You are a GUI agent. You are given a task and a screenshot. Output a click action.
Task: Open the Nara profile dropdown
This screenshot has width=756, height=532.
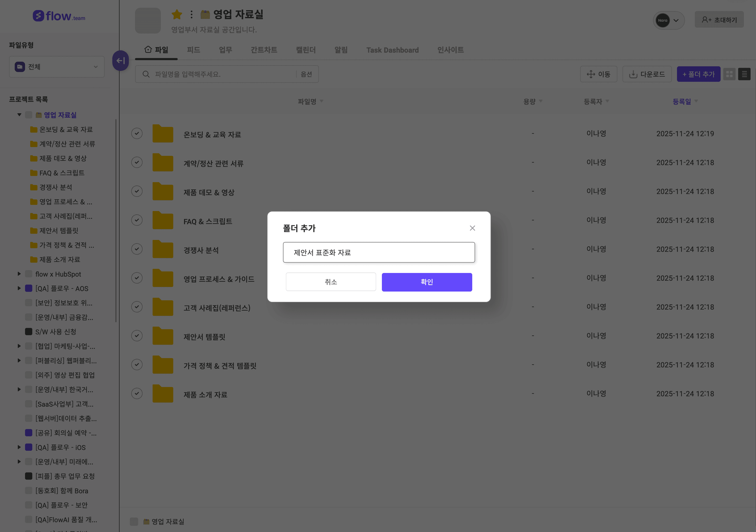click(x=668, y=20)
